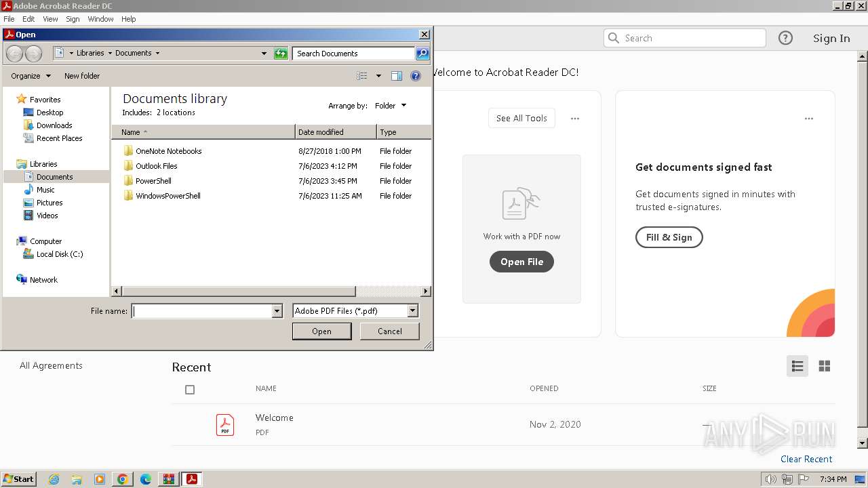Show the preview pane icon

(397, 76)
